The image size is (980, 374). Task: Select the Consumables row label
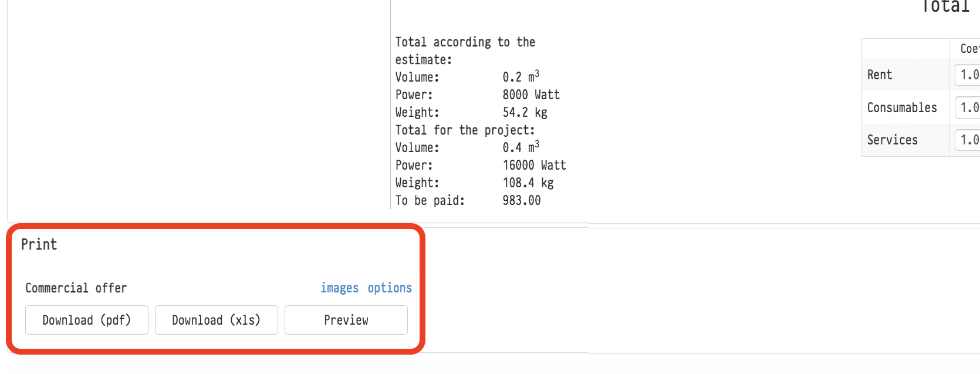tap(902, 107)
